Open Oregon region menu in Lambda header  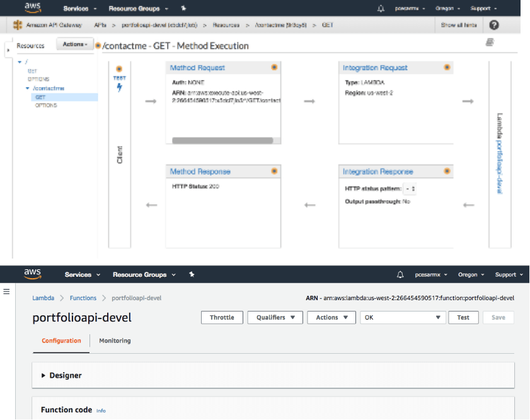pos(471,274)
